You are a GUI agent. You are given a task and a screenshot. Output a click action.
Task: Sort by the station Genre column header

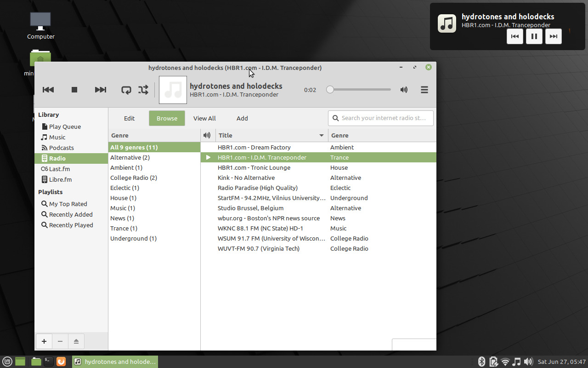coord(382,135)
